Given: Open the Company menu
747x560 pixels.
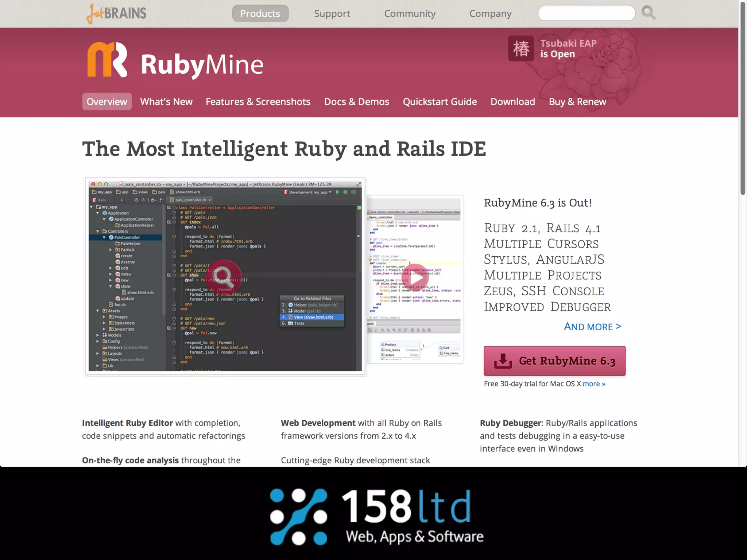Looking at the screenshot, I should tap(490, 13).
